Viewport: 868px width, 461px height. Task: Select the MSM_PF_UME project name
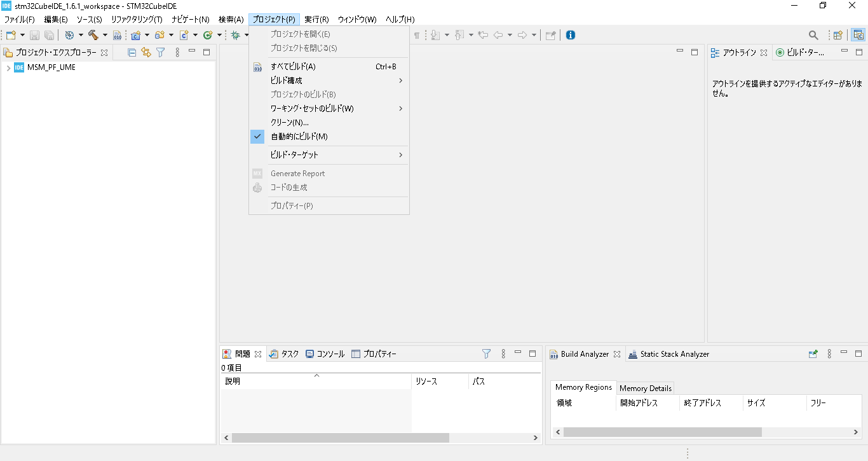click(51, 67)
